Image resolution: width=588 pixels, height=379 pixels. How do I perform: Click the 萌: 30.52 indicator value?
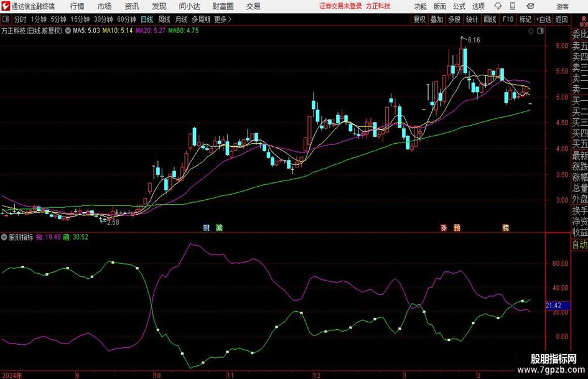point(75,236)
